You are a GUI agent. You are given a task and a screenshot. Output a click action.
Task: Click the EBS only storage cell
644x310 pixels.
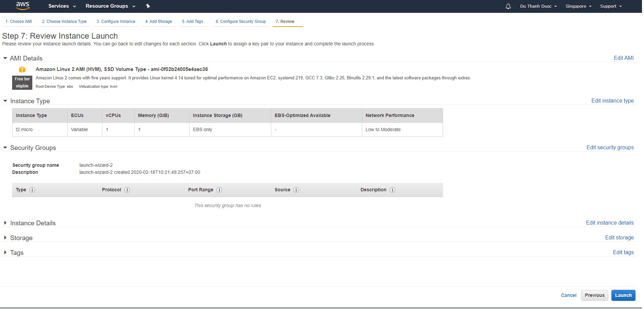[x=230, y=130]
